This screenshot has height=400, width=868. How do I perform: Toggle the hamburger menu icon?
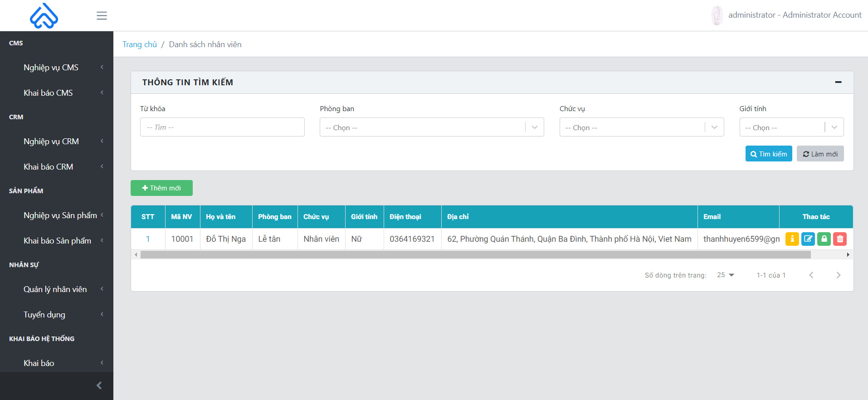pos(102,15)
